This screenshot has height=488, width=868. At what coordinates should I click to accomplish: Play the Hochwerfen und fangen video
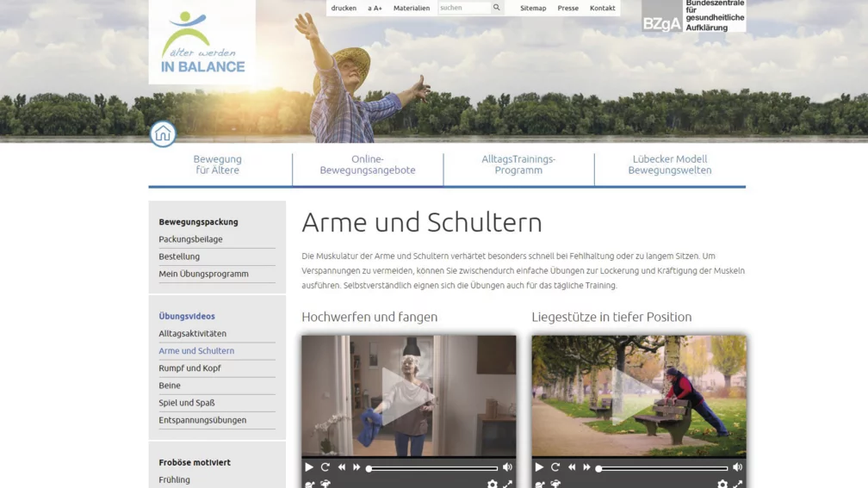(309, 467)
